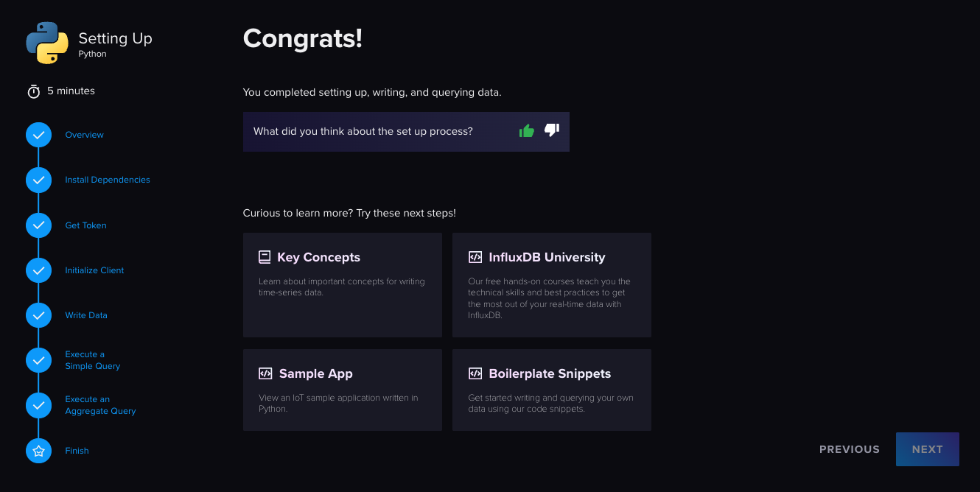Click the Sample App code icon
This screenshot has width=980, height=492.
[264, 373]
